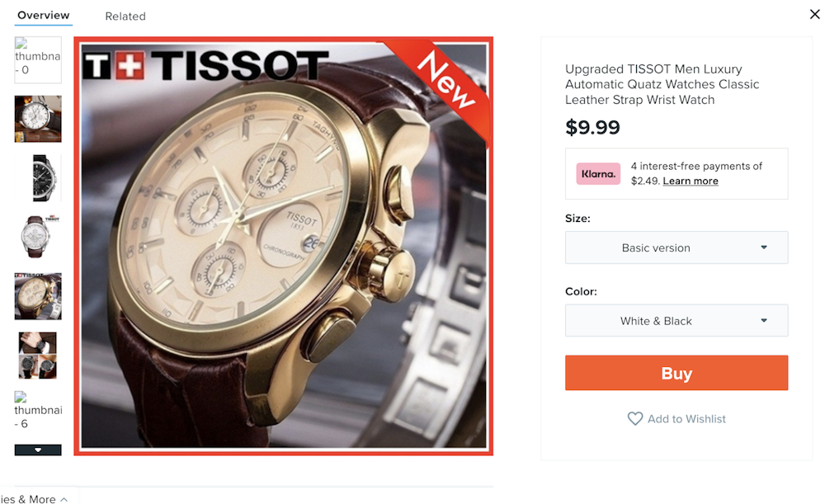This screenshot has width=825, height=504.
Task: Click the Add to Wishlist text
Action: click(x=686, y=419)
